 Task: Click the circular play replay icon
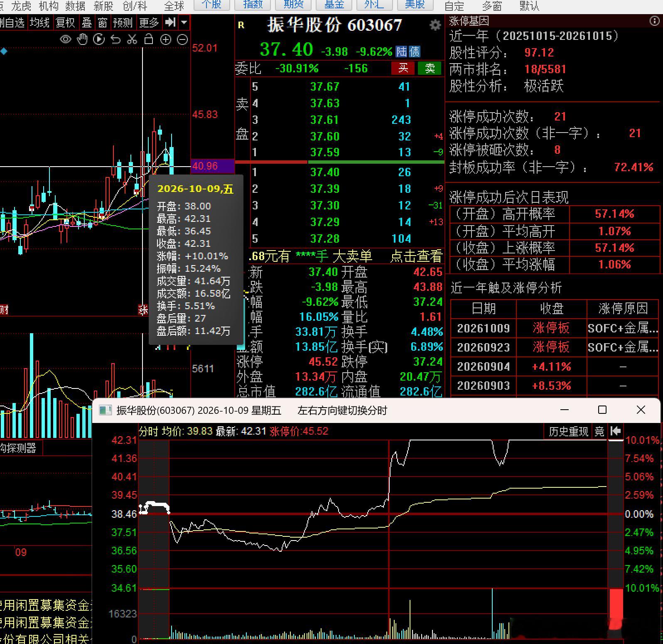pyautogui.click(x=99, y=39)
